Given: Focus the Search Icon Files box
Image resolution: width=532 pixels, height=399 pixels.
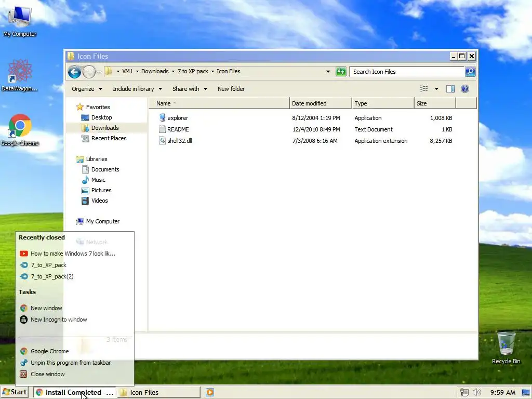Looking at the screenshot, I should click(407, 72).
